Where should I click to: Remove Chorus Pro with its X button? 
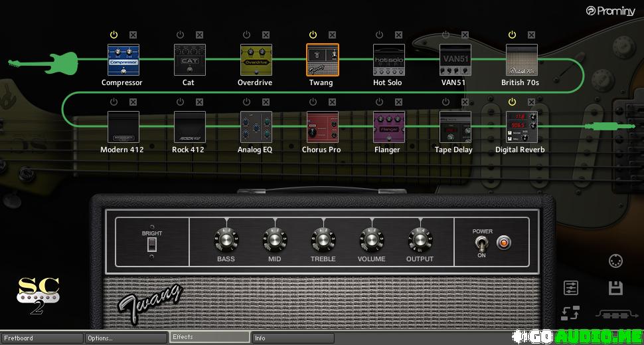tap(332, 102)
